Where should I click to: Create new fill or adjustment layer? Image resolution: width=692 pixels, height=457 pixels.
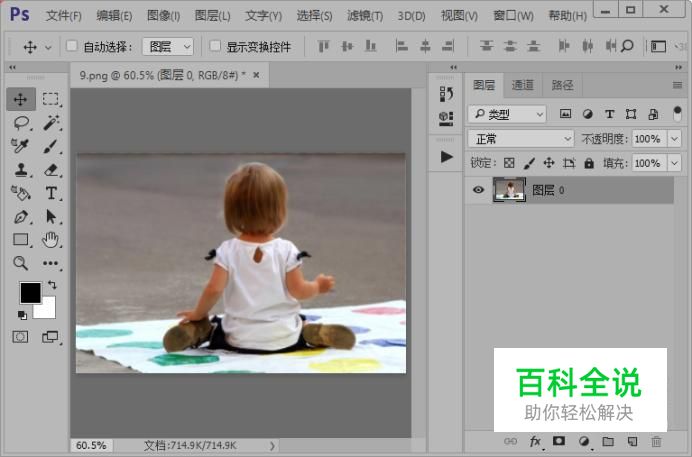pyautogui.click(x=584, y=441)
